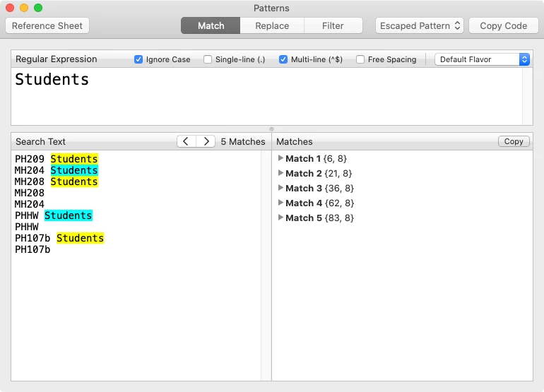Select Match 1 {6, 8} row
The image size is (544, 392).
click(403, 158)
